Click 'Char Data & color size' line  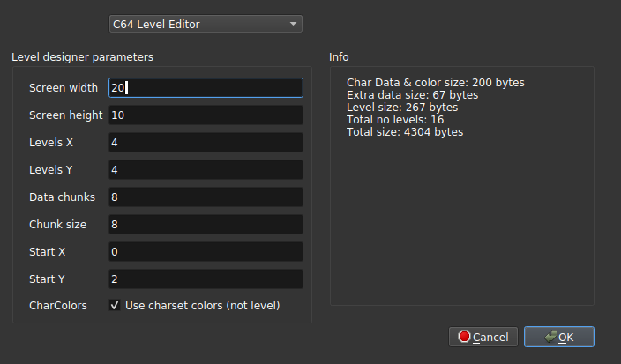pos(435,83)
